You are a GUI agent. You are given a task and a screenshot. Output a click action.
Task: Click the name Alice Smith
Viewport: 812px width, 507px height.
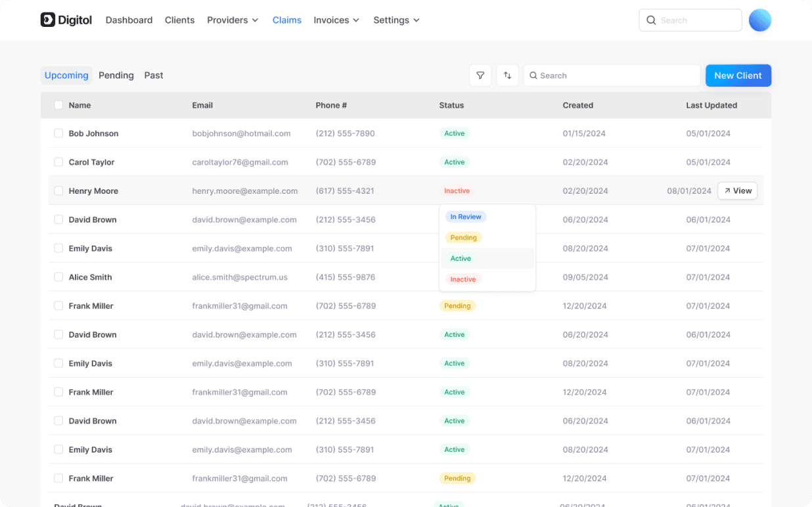tap(90, 277)
